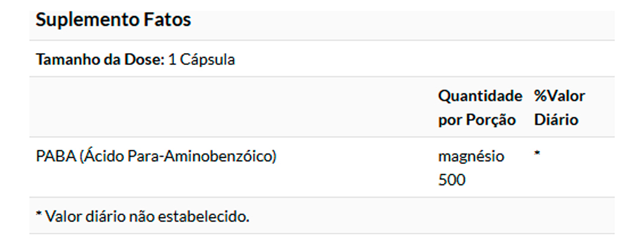
Task: Select the "%Valor" column header text
Action: 559,96
